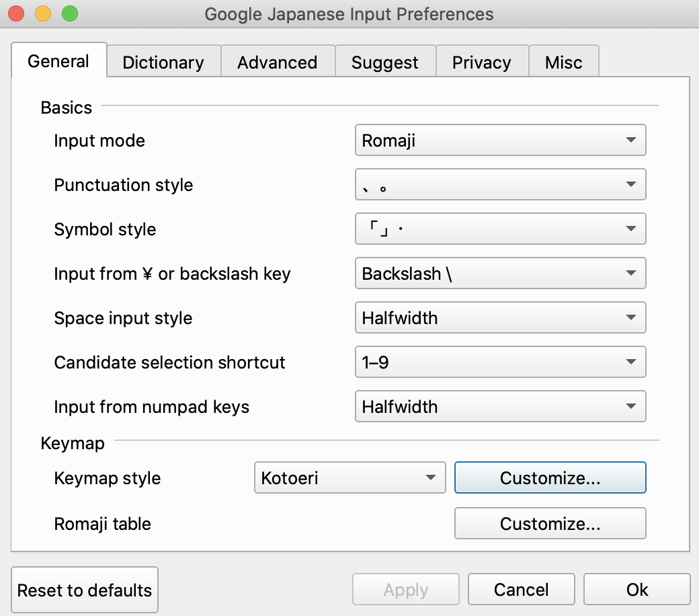Go to the Privacy tab
699x616 pixels.
[x=482, y=62]
